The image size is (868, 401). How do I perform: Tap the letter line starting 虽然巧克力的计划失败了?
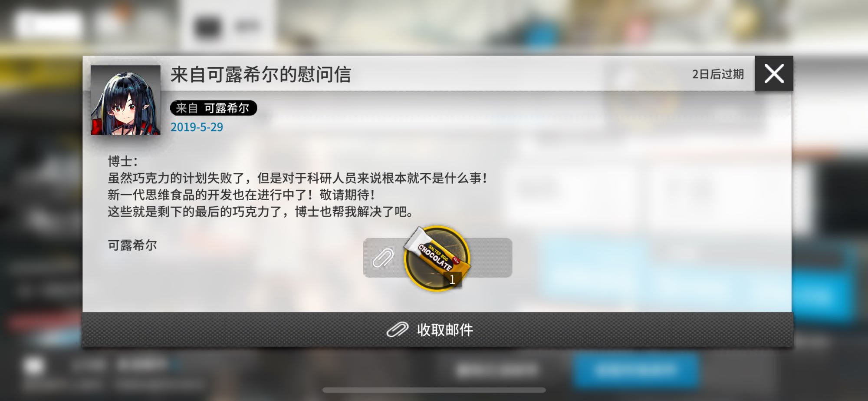[298, 178]
